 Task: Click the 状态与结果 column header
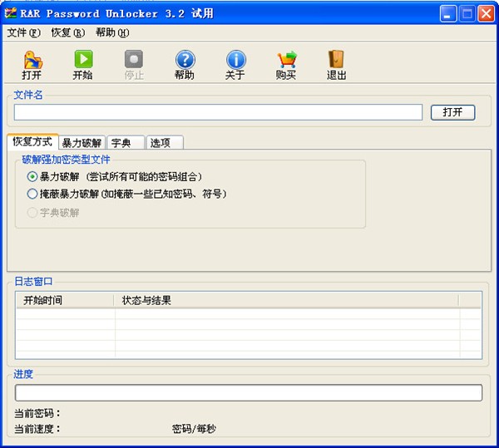[x=286, y=300]
